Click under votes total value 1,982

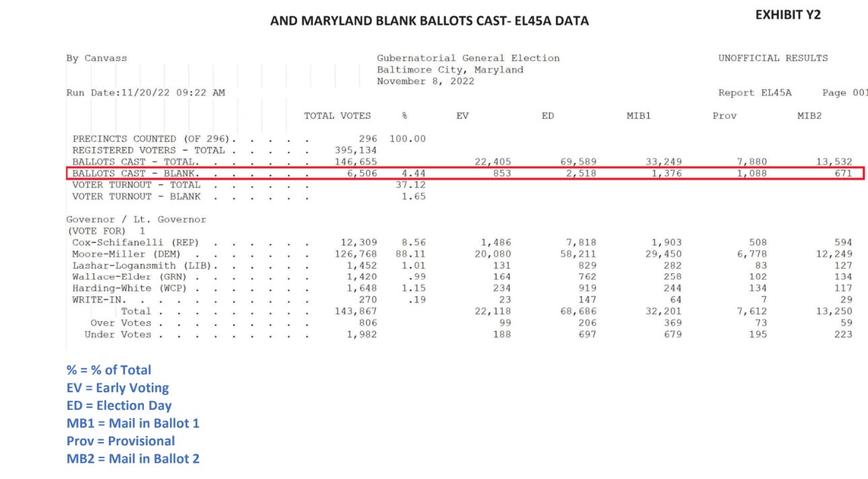tap(362, 335)
